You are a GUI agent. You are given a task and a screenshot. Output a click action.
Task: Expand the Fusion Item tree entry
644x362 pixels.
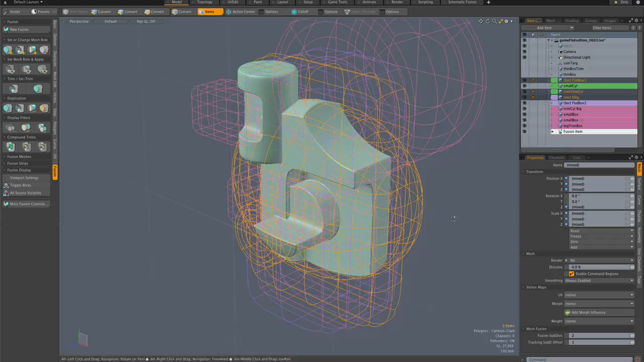[x=552, y=132]
